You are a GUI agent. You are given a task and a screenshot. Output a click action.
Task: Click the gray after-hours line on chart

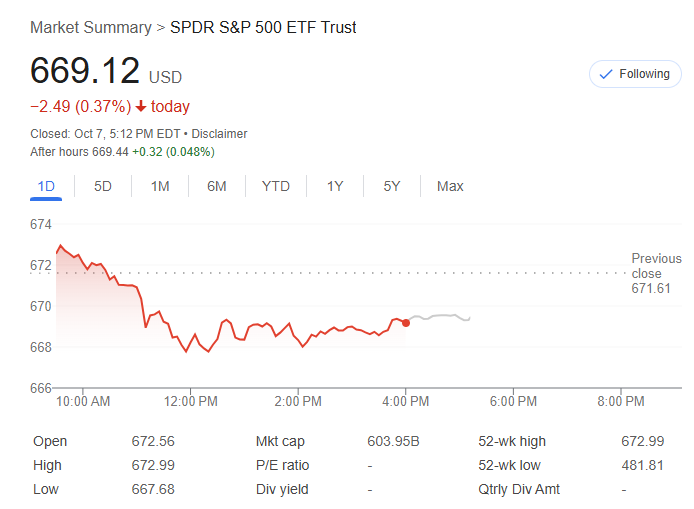pos(440,317)
